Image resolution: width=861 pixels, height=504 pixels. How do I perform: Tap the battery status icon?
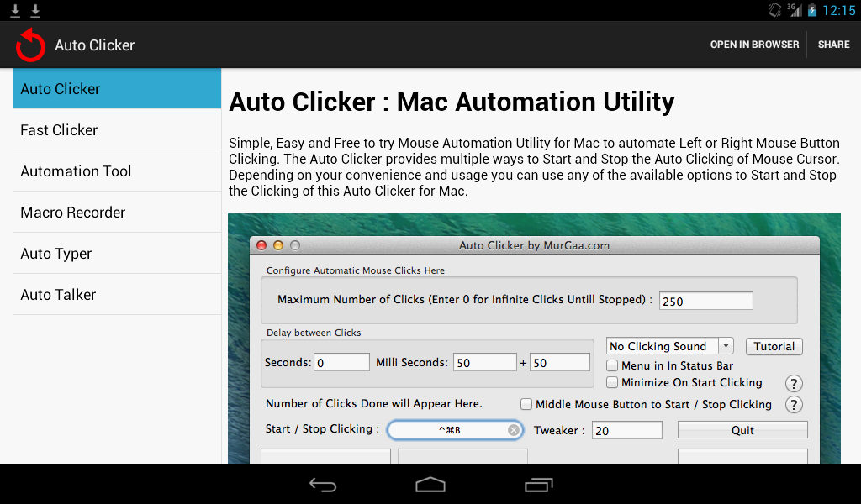click(x=812, y=10)
